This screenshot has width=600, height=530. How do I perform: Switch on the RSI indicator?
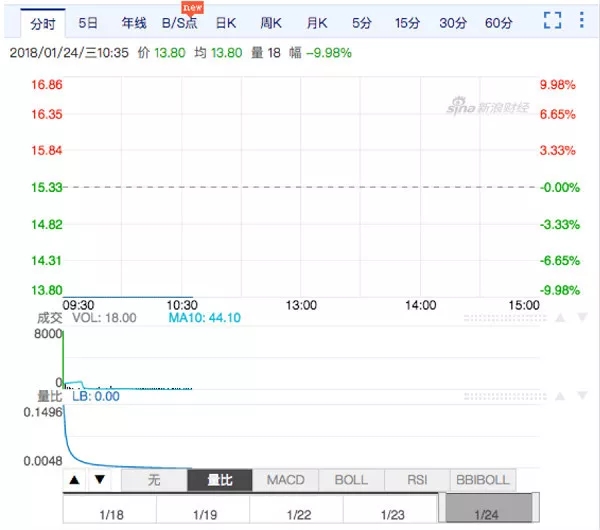[x=417, y=480]
